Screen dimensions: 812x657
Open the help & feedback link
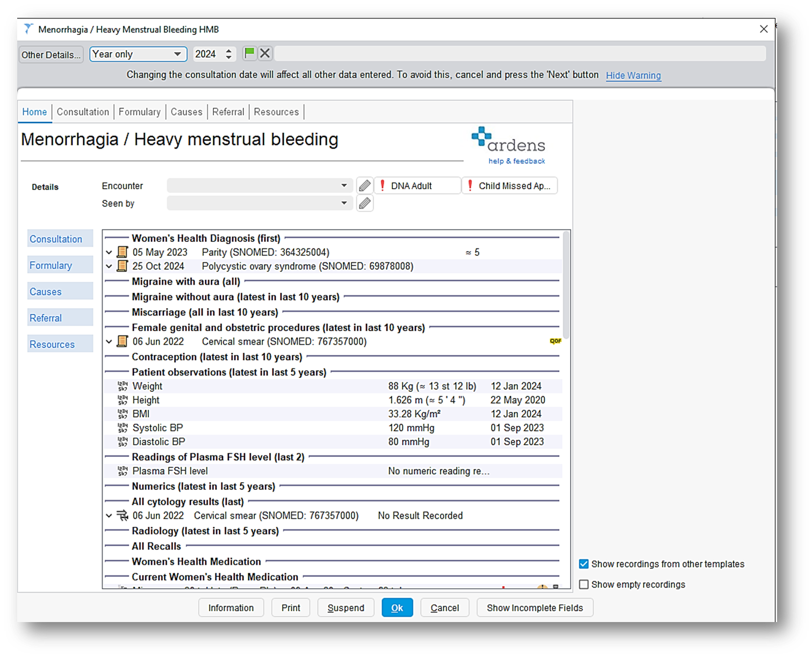516,161
